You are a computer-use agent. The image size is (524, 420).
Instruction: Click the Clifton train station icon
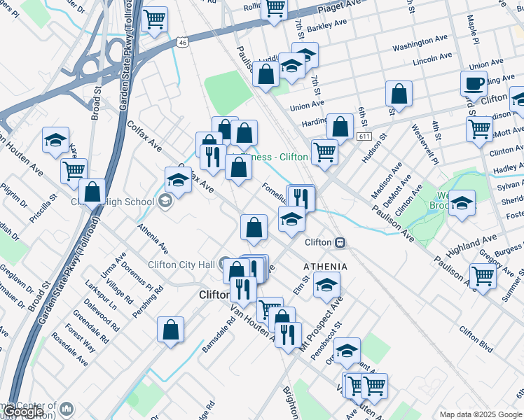point(340,242)
